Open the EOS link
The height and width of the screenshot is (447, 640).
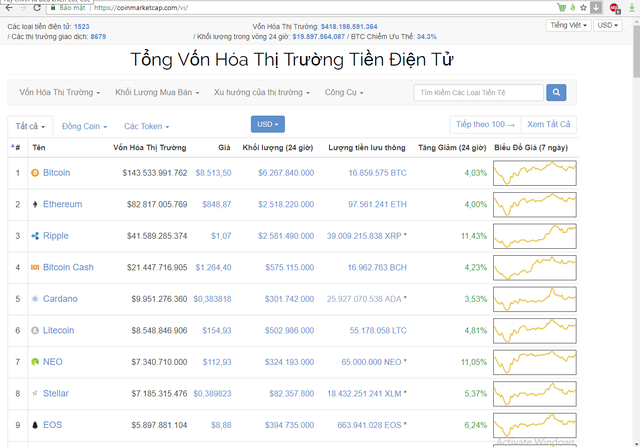pyautogui.click(x=52, y=425)
